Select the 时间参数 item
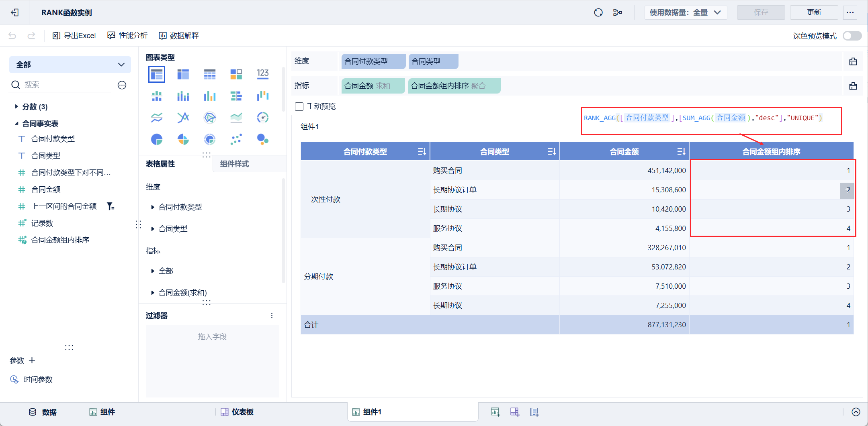Image resolution: width=868 pixels, height=426 pixels. [31, 379]
